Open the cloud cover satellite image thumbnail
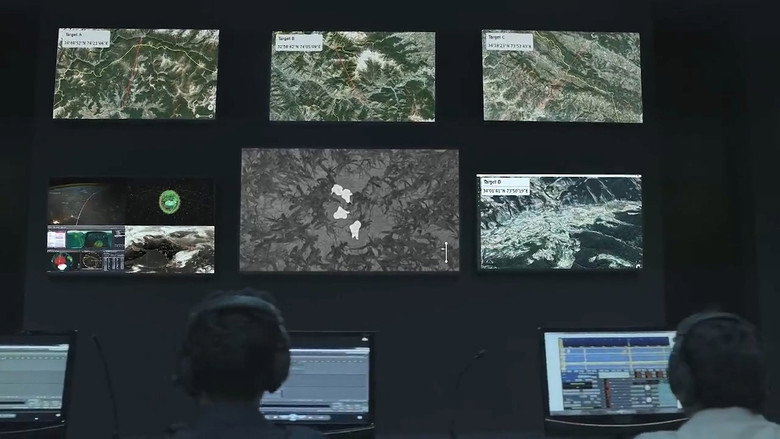 tap(170, 249)
